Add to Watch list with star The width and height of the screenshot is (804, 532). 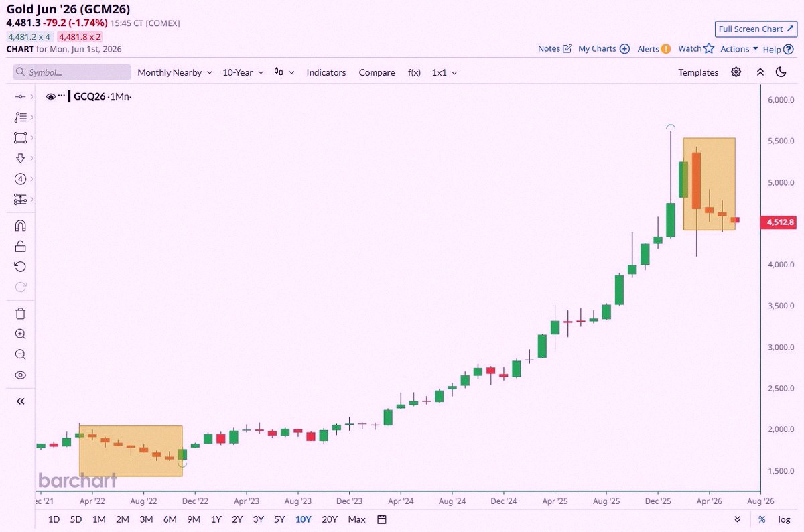[696, 48]
